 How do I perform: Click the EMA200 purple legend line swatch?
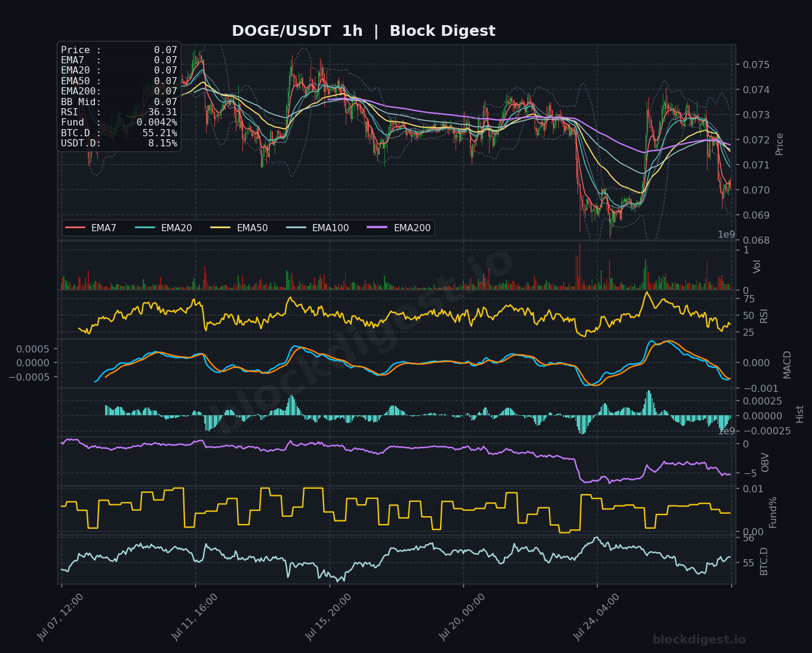(x=378, y=228)
